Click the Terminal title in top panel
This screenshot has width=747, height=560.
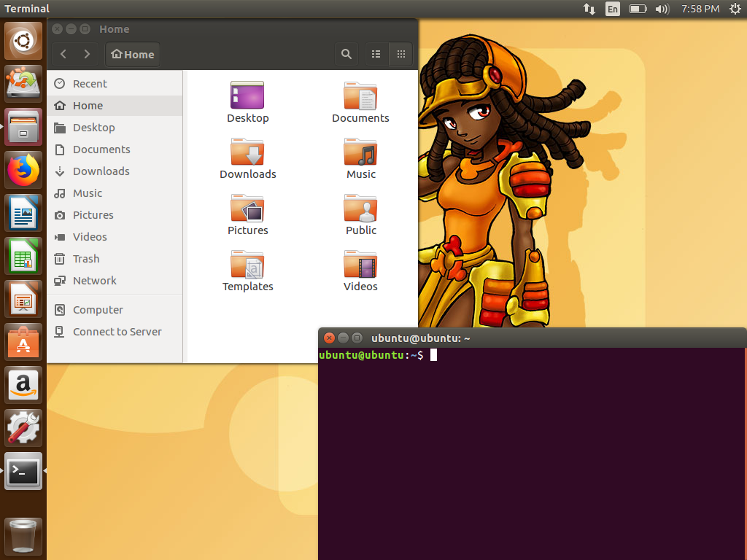[27, 9]
